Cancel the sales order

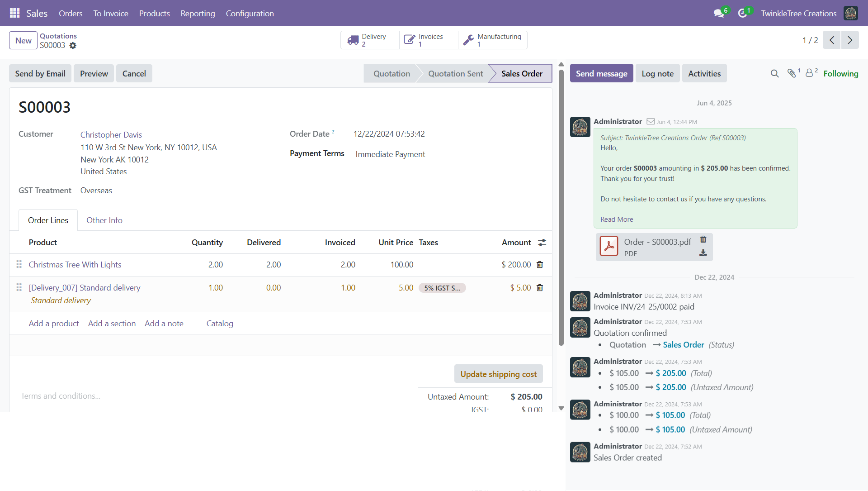coord(134,73)
